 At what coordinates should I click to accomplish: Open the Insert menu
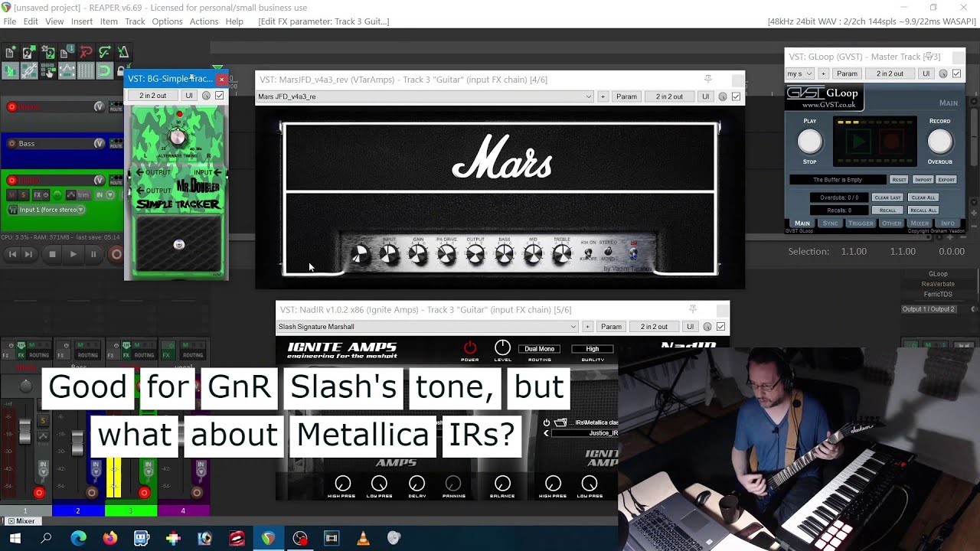click(82, 21)
